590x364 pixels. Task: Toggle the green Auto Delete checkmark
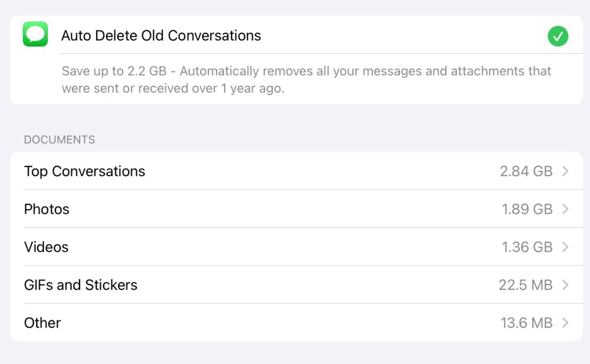pyautogui.click(x=558, y=36)
